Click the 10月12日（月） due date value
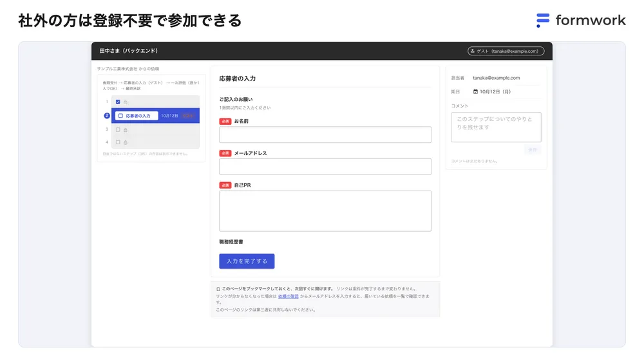The image size is (644, 363). pyautogui.click(x=495, y=91)
